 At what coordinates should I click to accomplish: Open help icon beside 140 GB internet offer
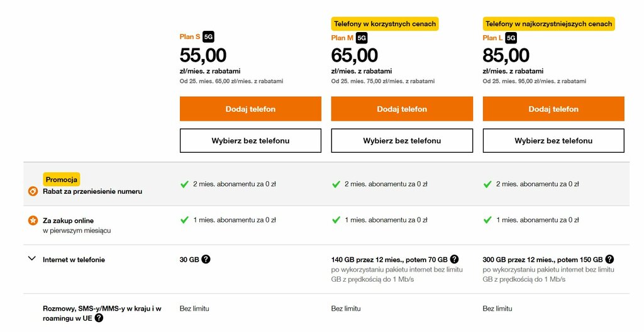point(455,259)
